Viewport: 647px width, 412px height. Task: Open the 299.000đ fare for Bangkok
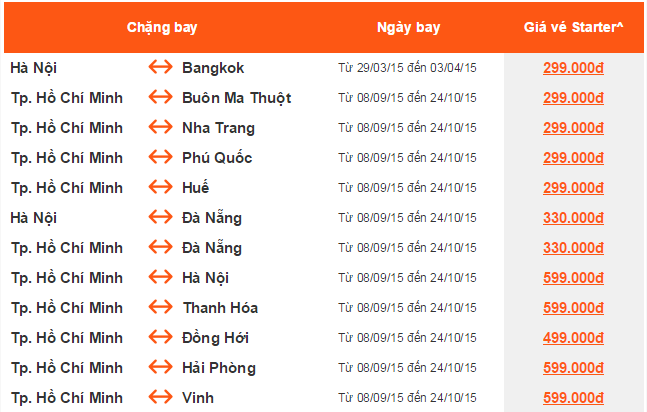573,68
